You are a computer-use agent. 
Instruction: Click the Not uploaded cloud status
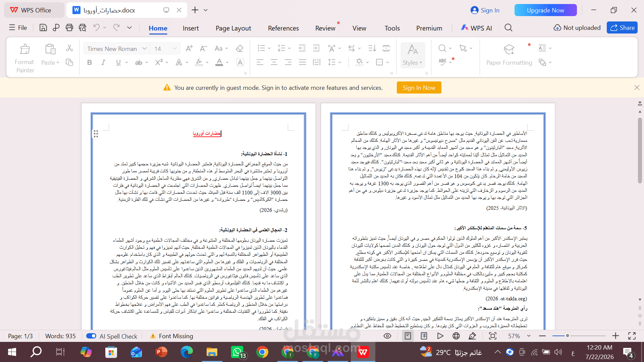point(577,28)
